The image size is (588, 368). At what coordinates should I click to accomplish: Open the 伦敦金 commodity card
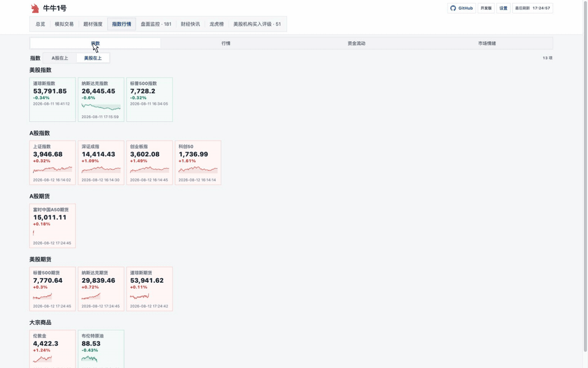pyautogui.click(x=52, y=349)
